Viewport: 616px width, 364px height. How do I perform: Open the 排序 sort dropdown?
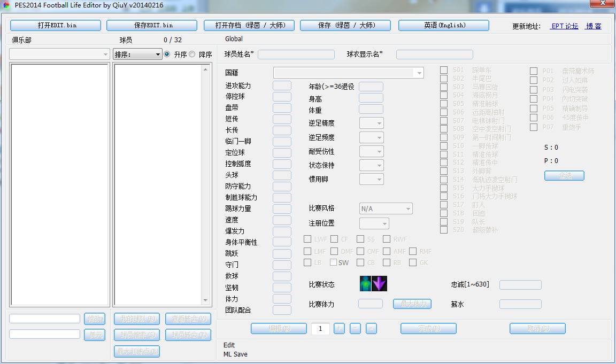pyautogui.click(x=137, y=54)
